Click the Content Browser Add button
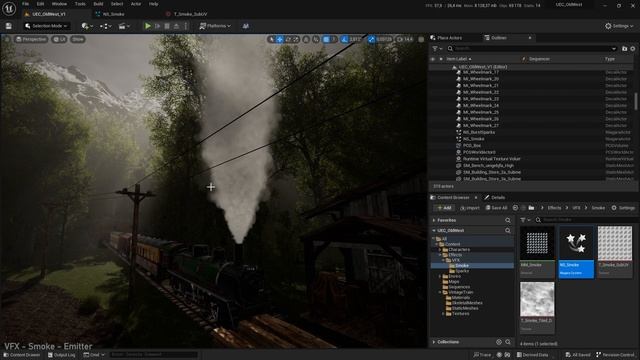 pyautogui.click(x=444, y=208)
